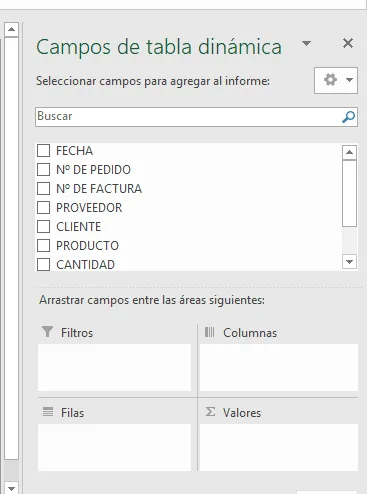
Task: Click inside the Buscar search field
Action: (x=196, y=117)
